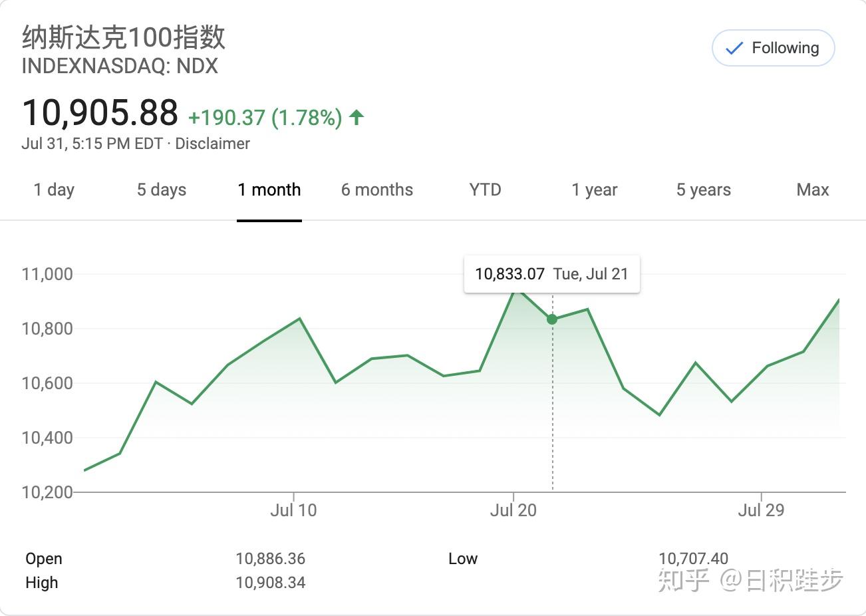Click the High value 10,908.34
Image resolution: width=866 pixels, height=616 pixels.
[x=270, y=583]
